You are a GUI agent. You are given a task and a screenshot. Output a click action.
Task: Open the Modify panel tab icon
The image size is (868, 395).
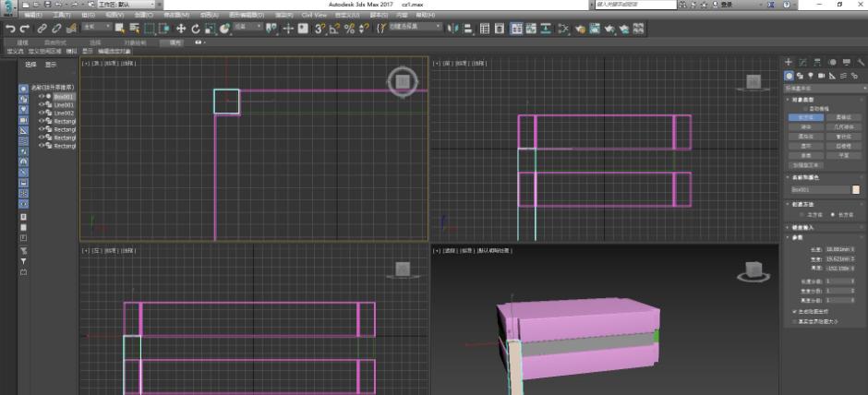point(803,62)
